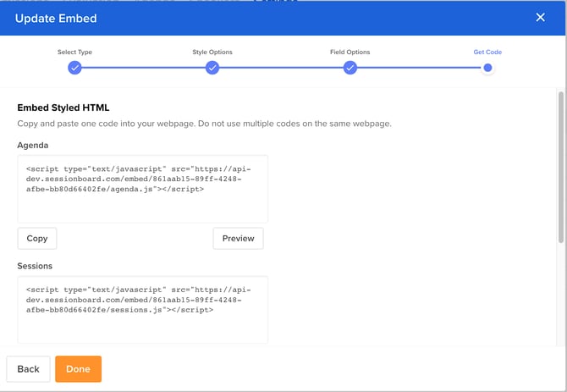This screenshot has width=567, height=392.
Task: Close the Update Embed dialog
Action: 541,18
